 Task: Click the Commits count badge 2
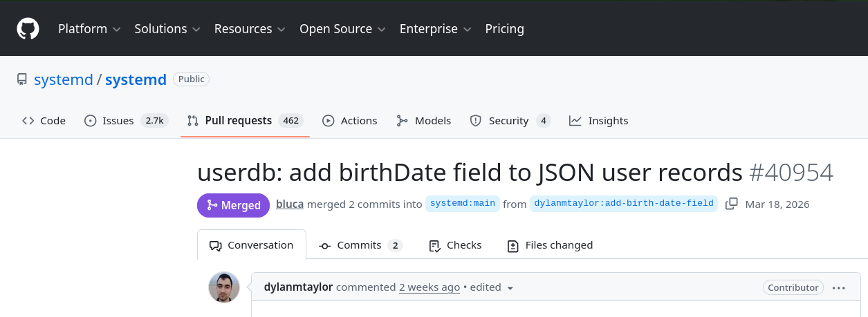pyautogui.click(x=395, y=245)
